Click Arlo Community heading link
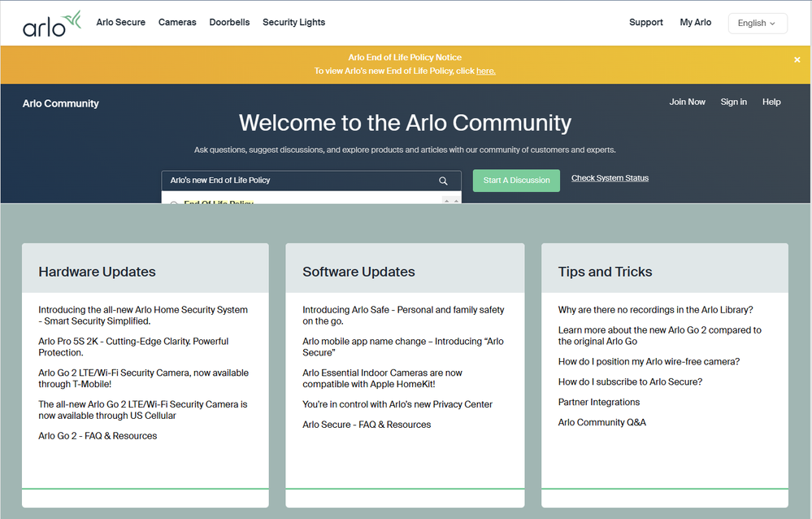The height and width of the screenshot is (519, 812). click(61, 103)
